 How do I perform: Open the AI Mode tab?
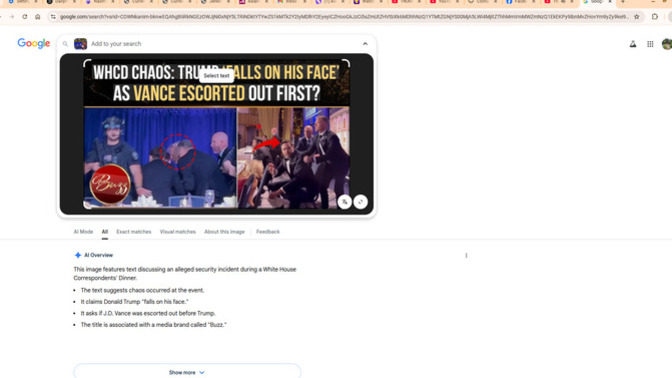tap(83, 231)
